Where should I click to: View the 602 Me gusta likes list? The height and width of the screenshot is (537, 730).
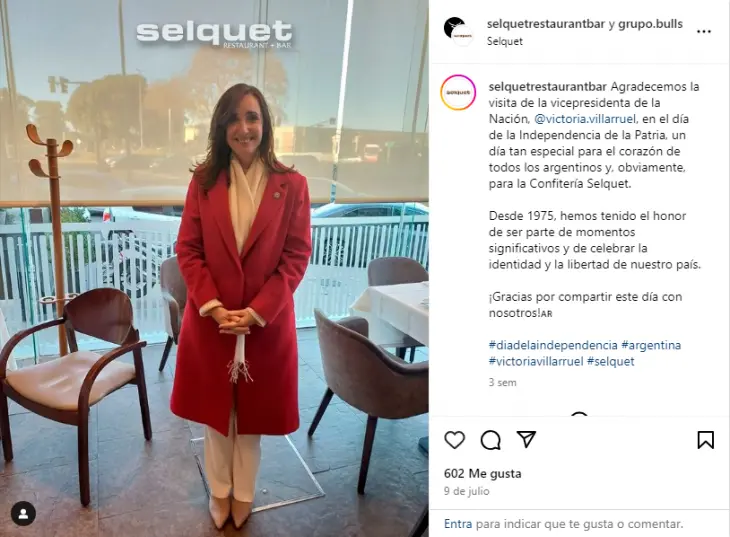tap(482, 474)
